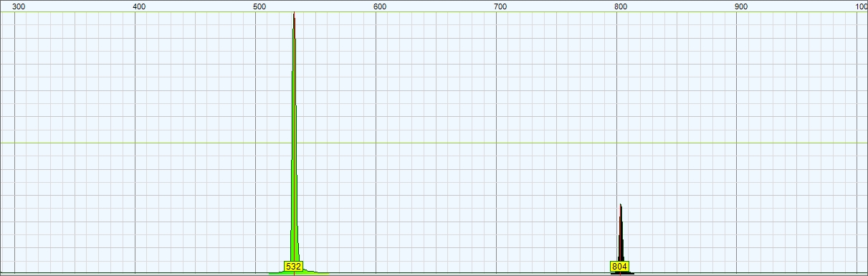
Task: Click the yellow 804 peak label
Action: (620, 267)
